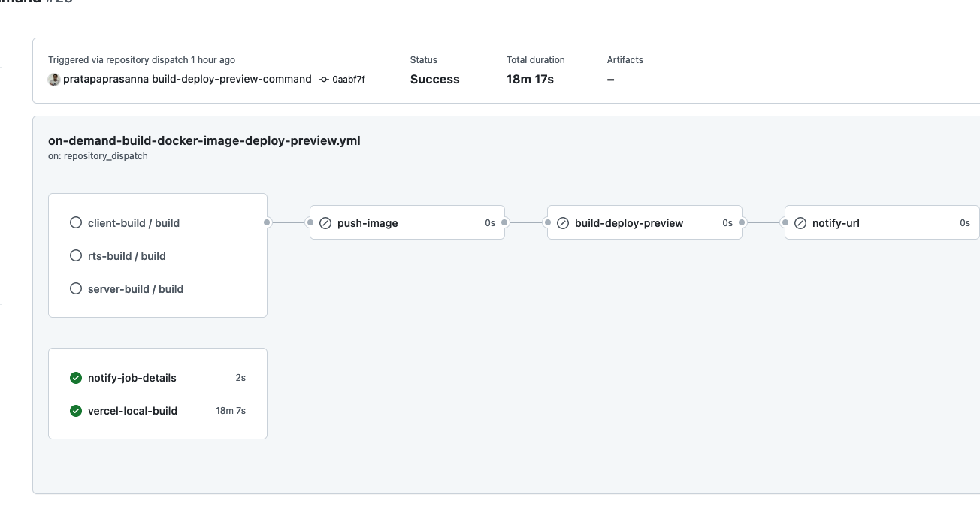Open the client-build / build job
Image resolution: width=980 pixels, height=510 pixels.
click(x=134, y=223)
